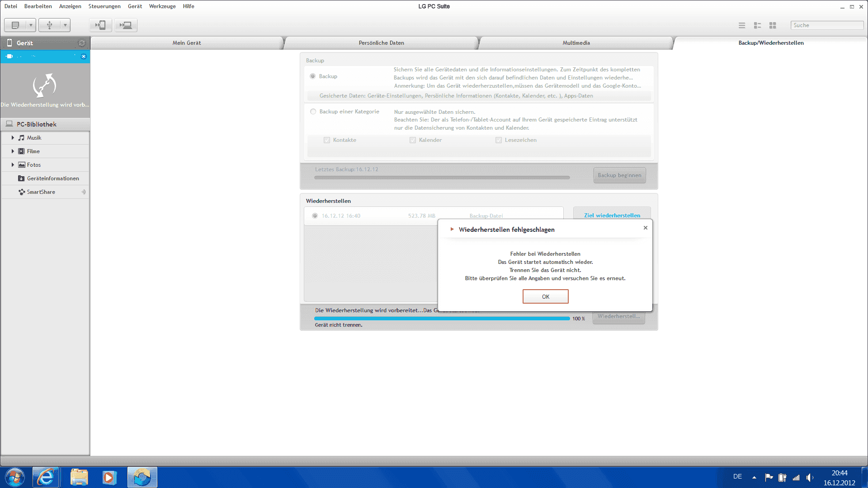
Task: Switch to the Multimedia tab
Action: point(576,43)
